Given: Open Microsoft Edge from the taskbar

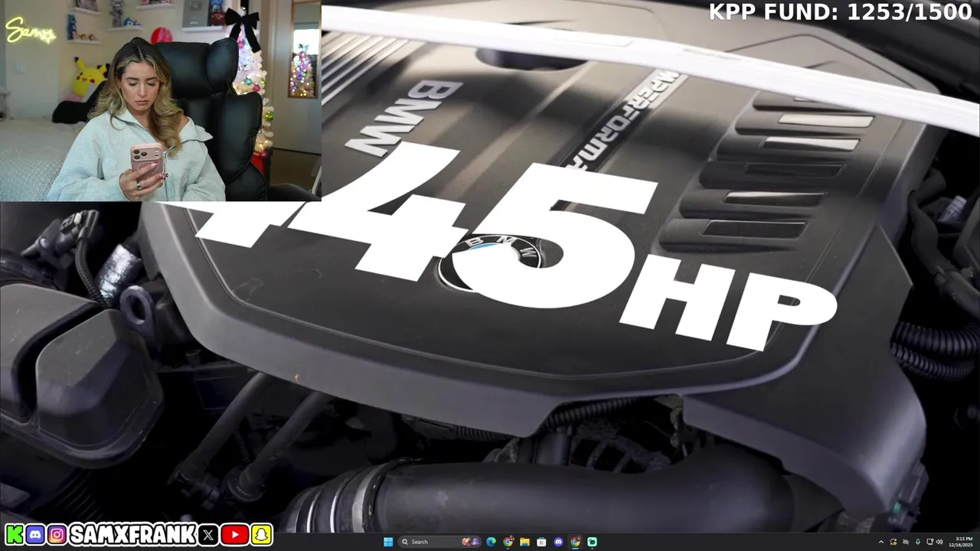Looking at the screenshot, I should coord(491,542).
